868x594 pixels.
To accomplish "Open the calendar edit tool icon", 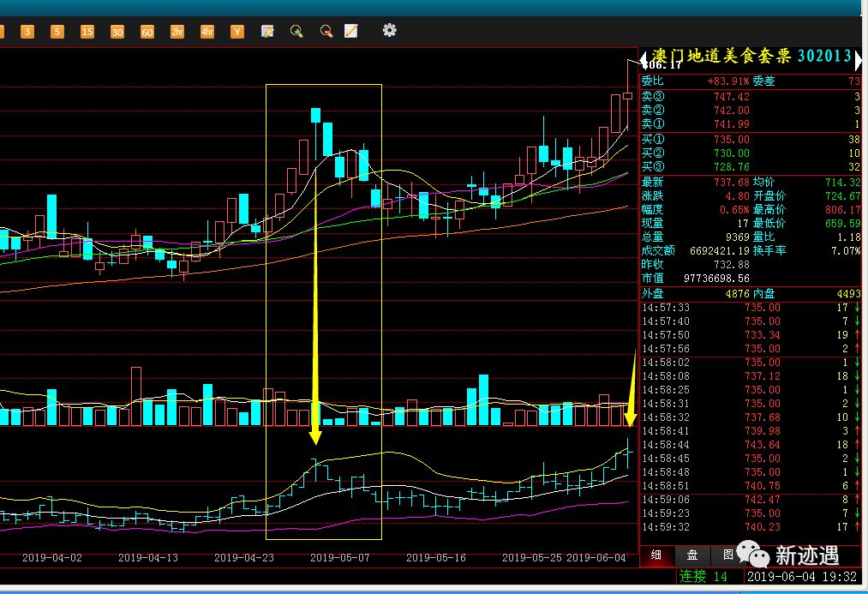I will pos(267,31).
